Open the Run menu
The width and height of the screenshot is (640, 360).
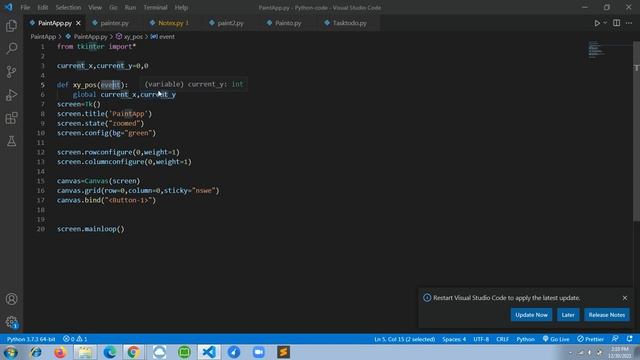point(130,7)
